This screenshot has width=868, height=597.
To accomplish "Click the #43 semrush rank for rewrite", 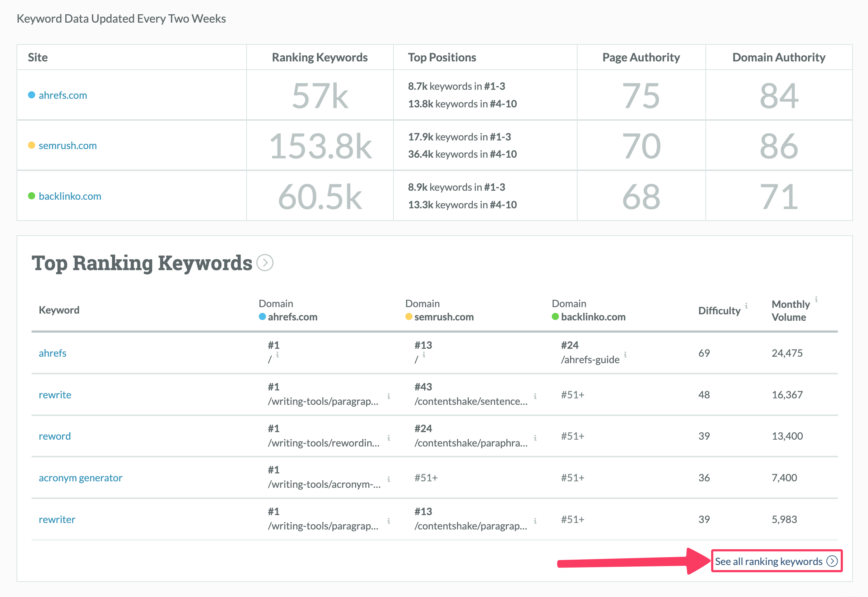I will (x=423, y=387).
